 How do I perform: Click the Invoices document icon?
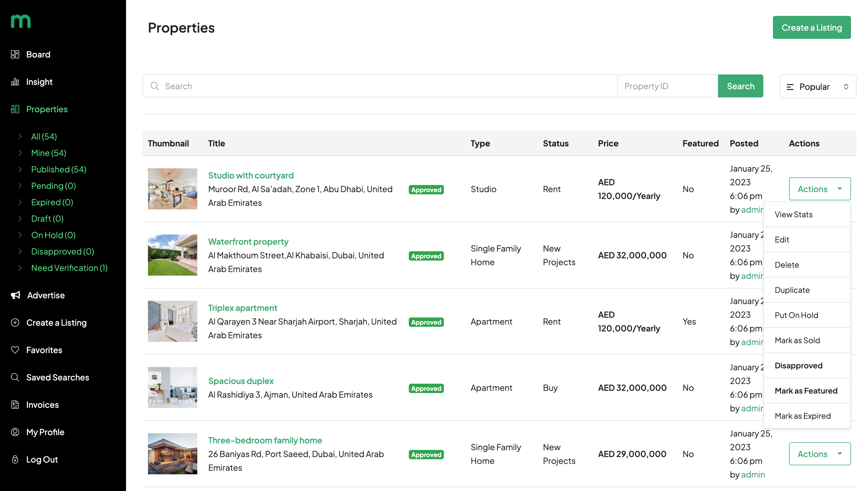[x=15, y=404]
